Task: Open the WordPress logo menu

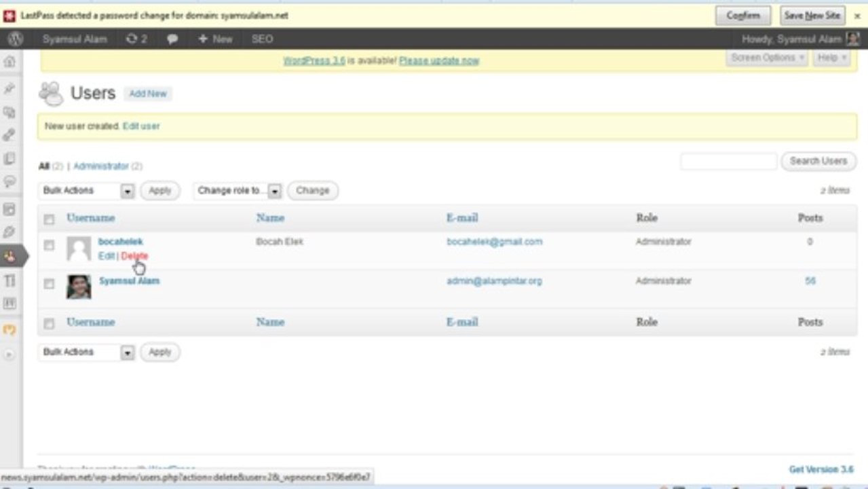Action: [15, 39]
